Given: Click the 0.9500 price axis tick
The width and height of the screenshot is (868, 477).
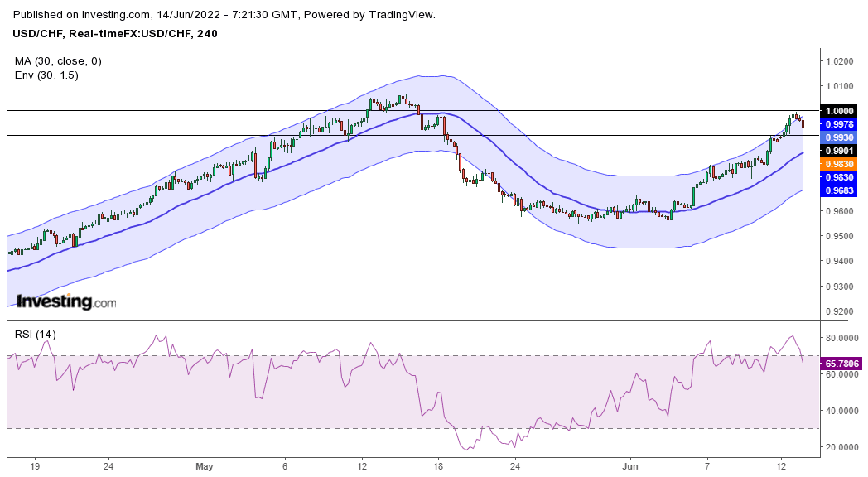Looking at the screenshot, I should click(839, 236).
